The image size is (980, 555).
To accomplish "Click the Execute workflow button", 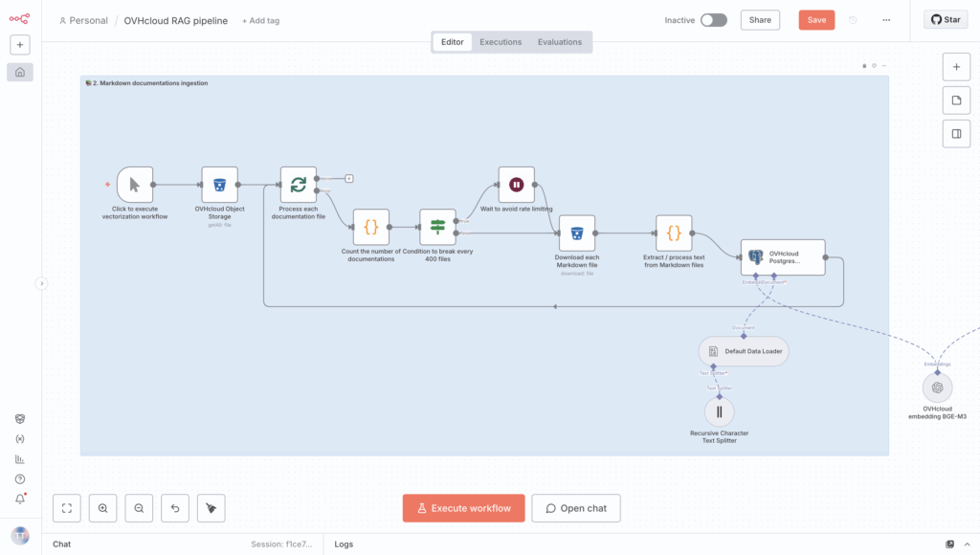I will click(x=463, y=508).
